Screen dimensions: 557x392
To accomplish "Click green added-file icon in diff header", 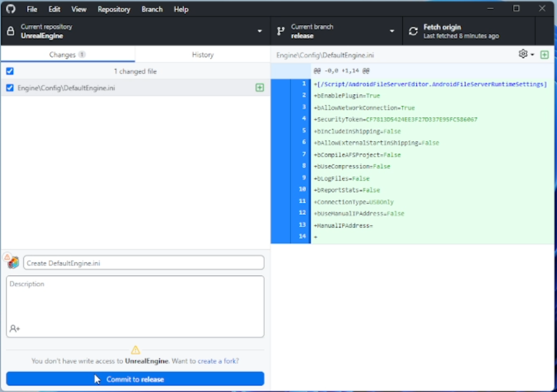I will [544, 55].
